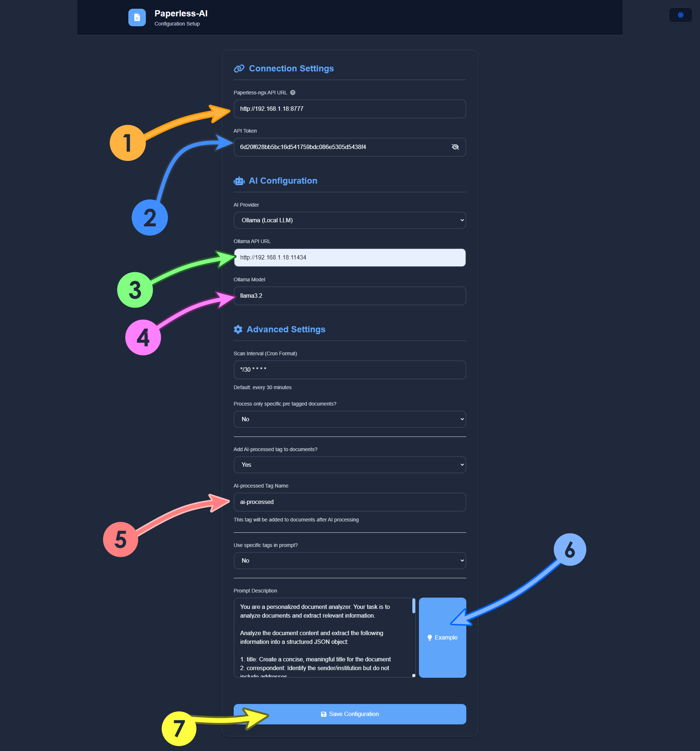700x751 pixels.
Task: Click the Save Configuration floppy disk icon
Action: 323,713
